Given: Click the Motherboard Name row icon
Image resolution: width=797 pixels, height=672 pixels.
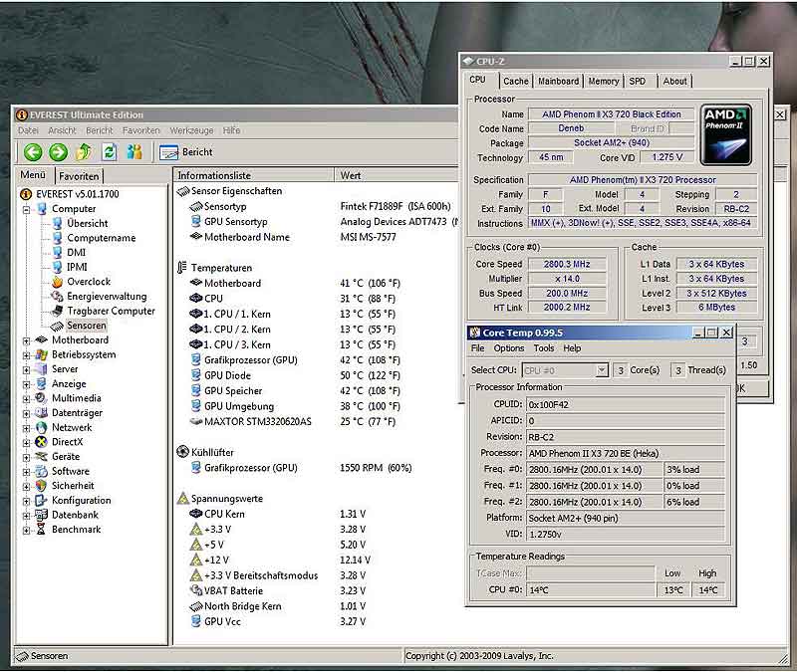Looking at the screenshot, I should click(195, 237).
